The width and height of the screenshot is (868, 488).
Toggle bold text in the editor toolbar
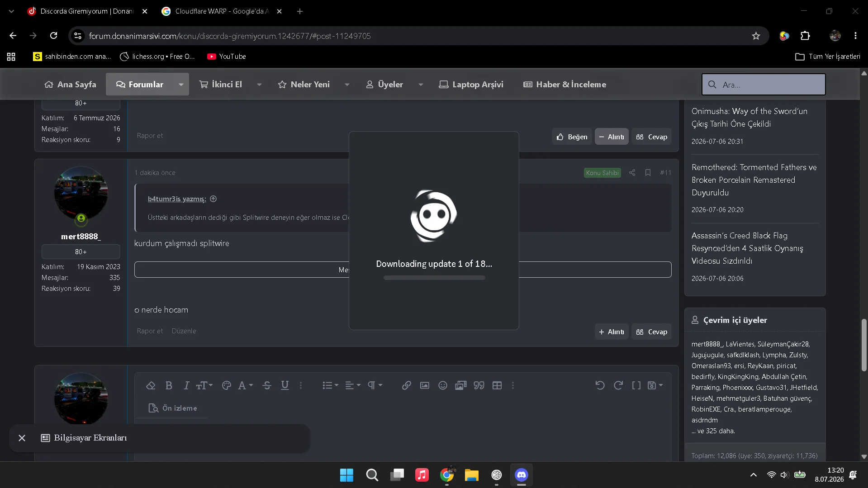169,385
